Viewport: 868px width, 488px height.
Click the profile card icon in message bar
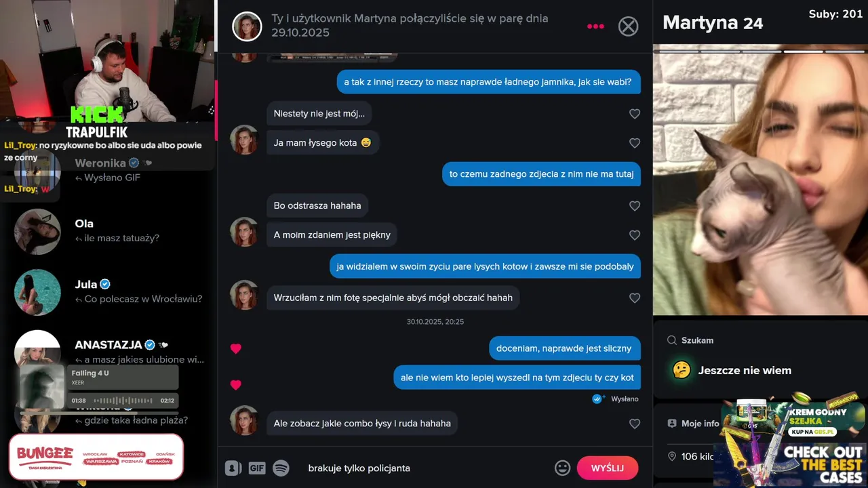pos(233,468)
